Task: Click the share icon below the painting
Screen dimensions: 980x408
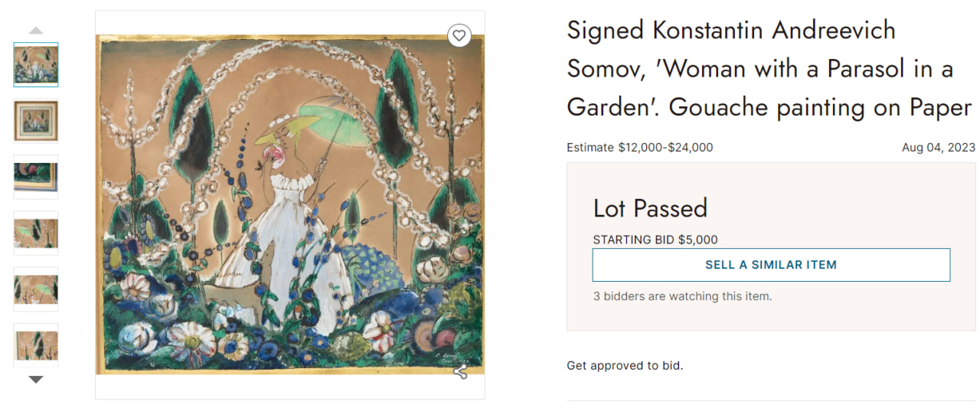Action: pyautogui.click(x=460, y=373)
